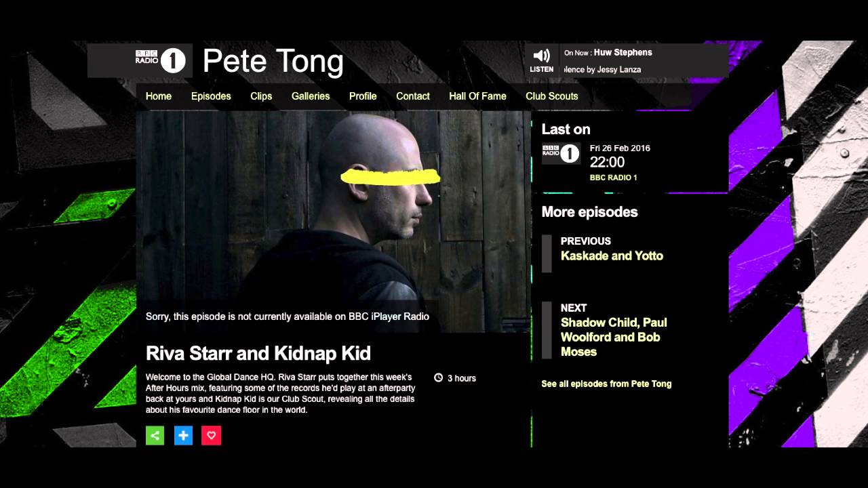Open the Episodes menu item
The width and height of the screenshot is (868, 488).
[211, 96]
